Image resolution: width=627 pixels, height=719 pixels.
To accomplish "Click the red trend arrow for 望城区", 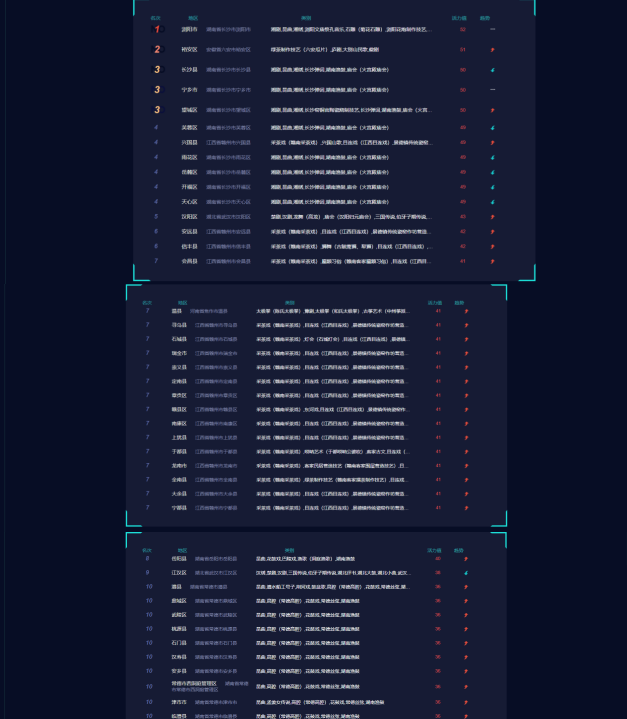I will pos(492,110).
